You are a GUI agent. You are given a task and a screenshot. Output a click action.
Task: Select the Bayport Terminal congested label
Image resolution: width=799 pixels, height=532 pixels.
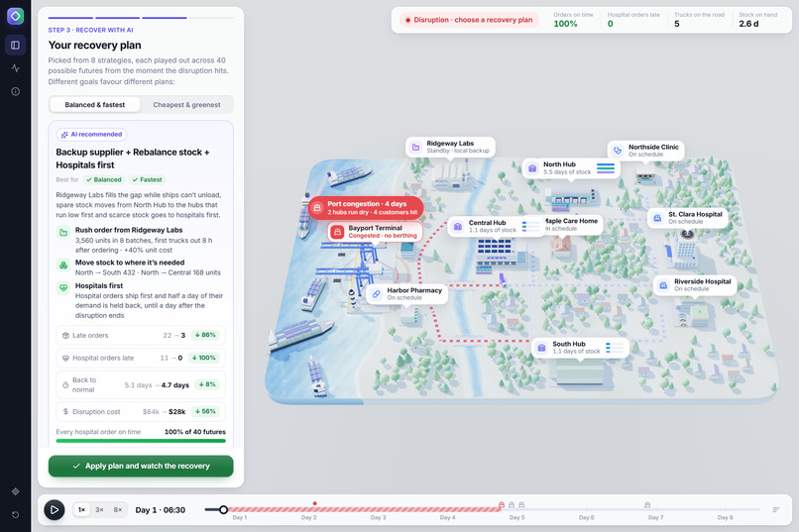pyautogui.click(x=375, y=232)
